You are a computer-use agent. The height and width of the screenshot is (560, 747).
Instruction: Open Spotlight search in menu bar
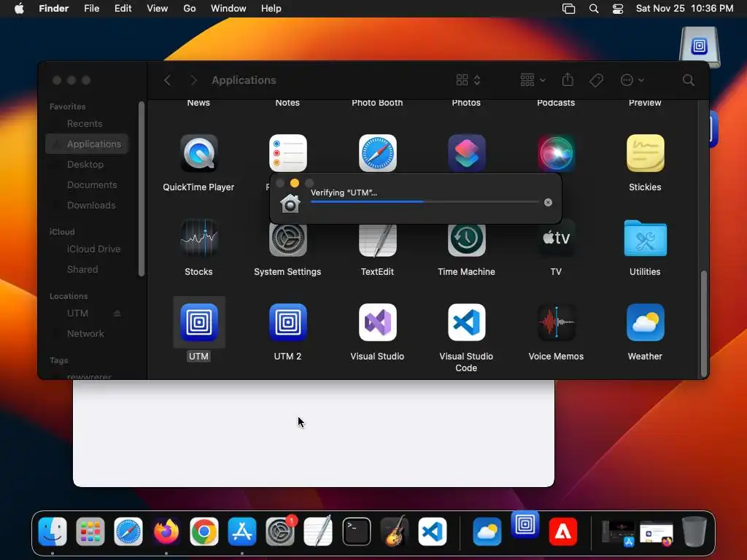pos(594,9)
